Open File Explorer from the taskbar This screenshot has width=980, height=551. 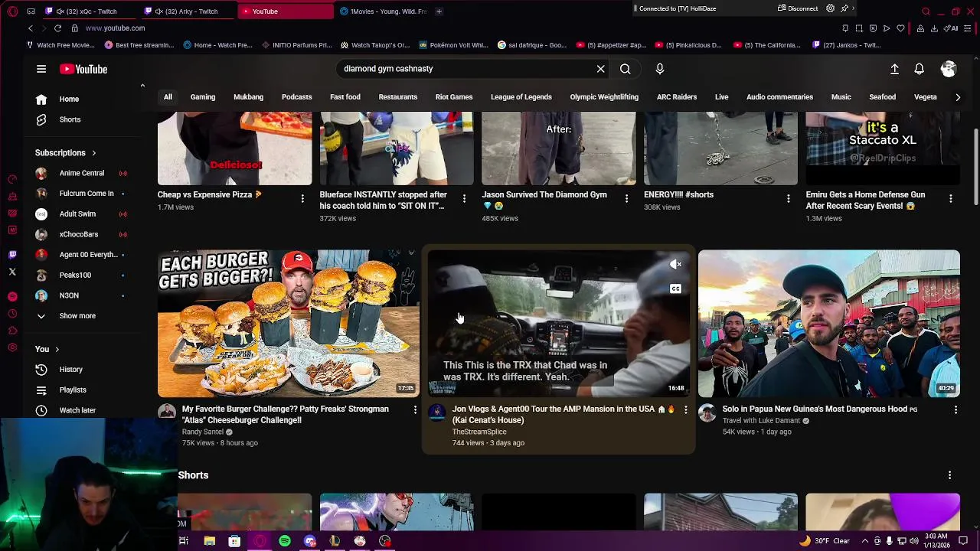[209, 541]
